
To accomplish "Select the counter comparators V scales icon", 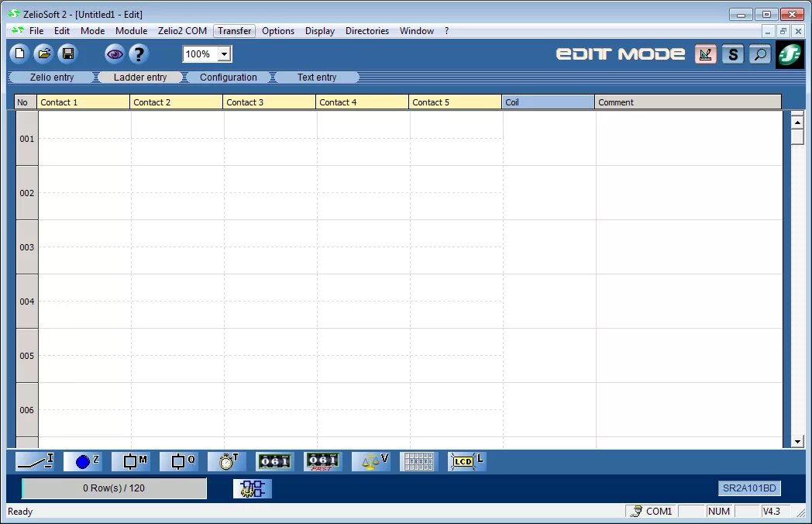I will click(x=371, y=461).
